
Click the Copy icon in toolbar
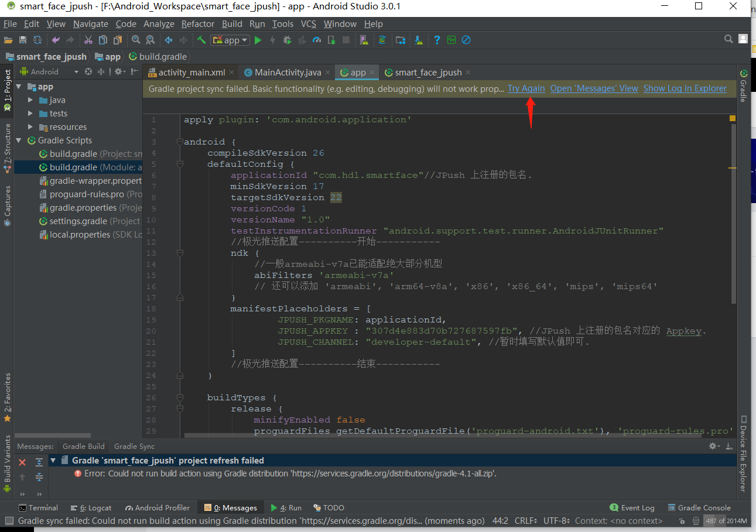click(x=103, y=40)
